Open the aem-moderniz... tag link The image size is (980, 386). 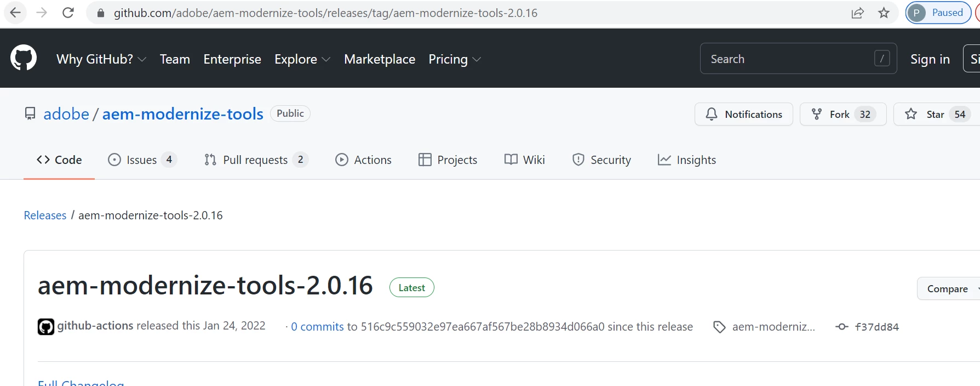773,327
